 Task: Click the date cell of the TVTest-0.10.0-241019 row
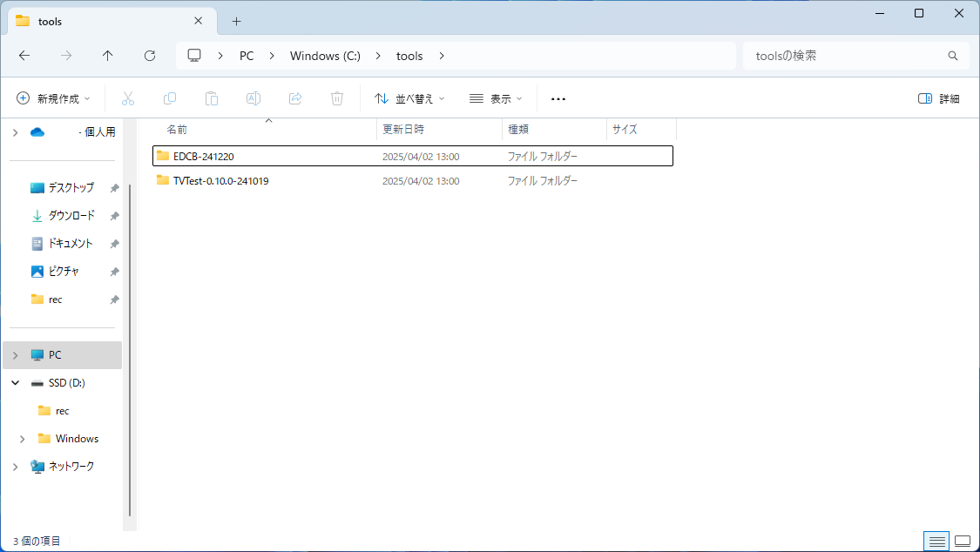click(x=421, y=181)
